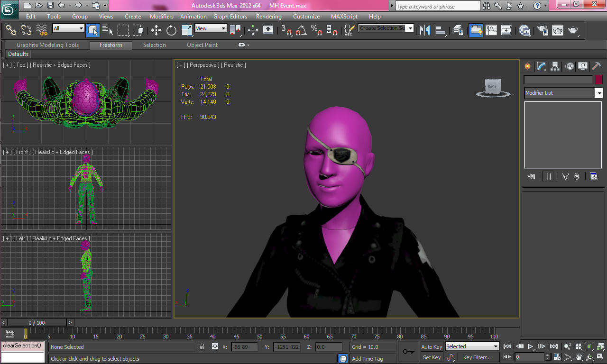The image size is (607, 364).
Task: Click the object color swatch
Action: (599, 80)
